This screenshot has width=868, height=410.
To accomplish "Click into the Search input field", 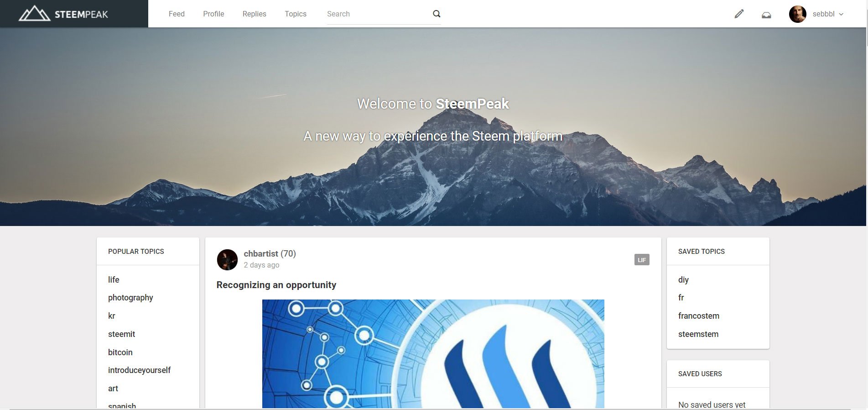I will 379,14.
